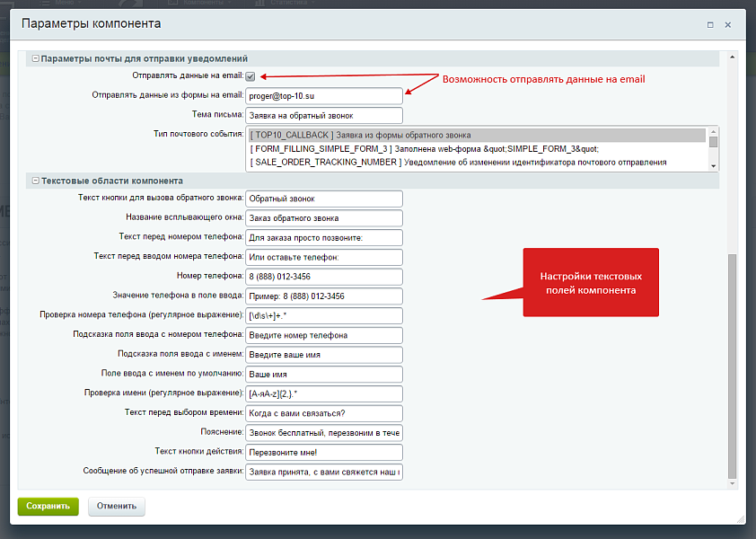Viewport: 756px width, 539px height.
Task: Collapse the Текстовые области компонента section
Action: [x=36, y=181]
